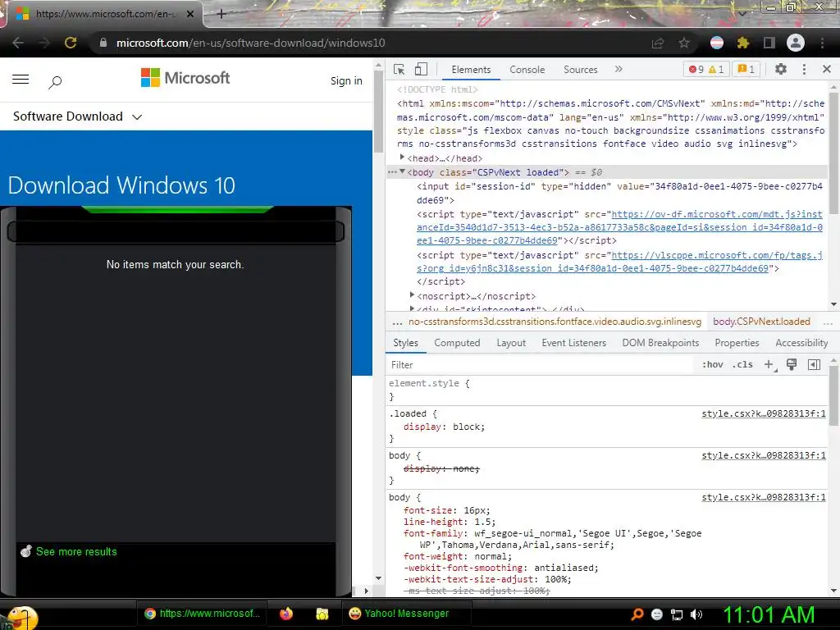840x630 pixels.
Task: Open DevTools customize three-dot menu
Action: pos(804,69)
